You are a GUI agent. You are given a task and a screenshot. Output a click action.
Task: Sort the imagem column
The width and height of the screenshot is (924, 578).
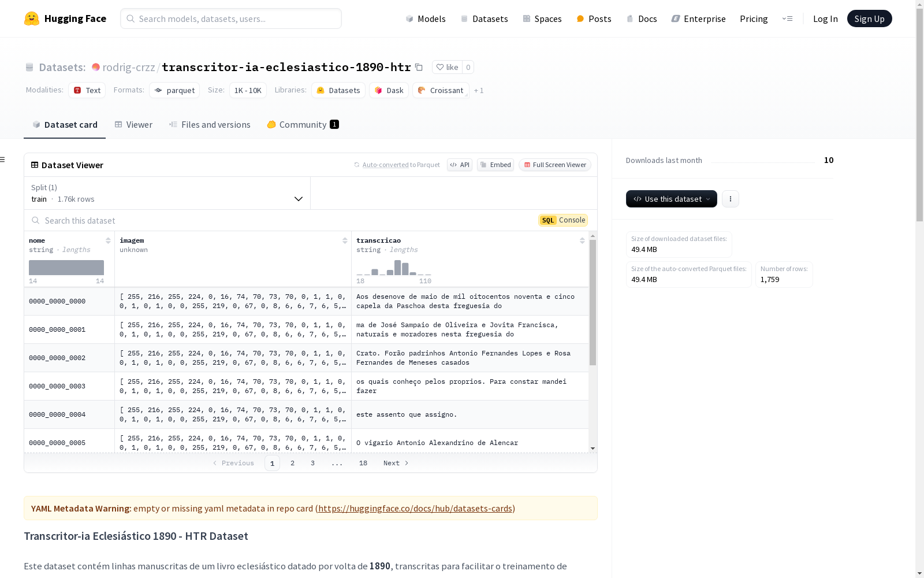(x=345, y=240)
